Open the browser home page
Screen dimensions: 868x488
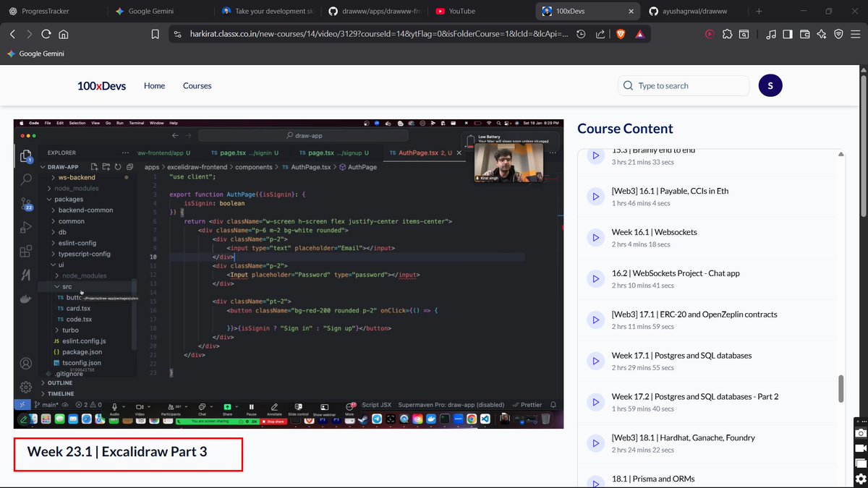coord(64,34)
